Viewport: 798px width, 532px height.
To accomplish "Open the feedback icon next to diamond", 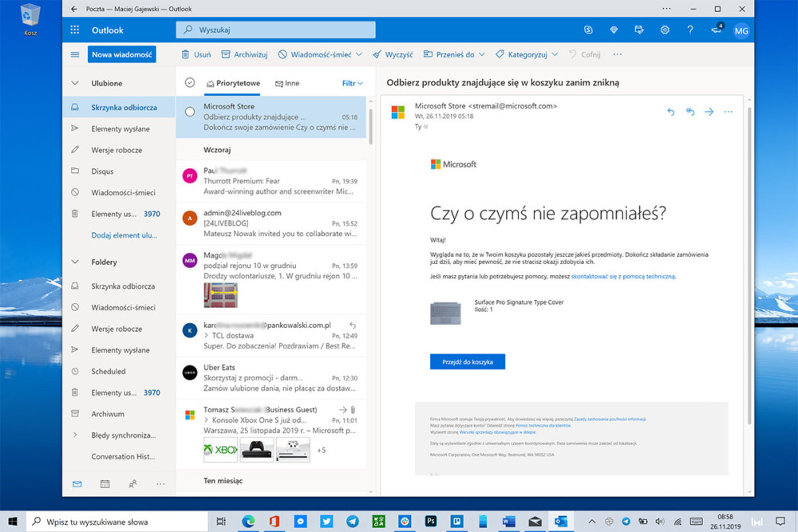I will [639, 30].
